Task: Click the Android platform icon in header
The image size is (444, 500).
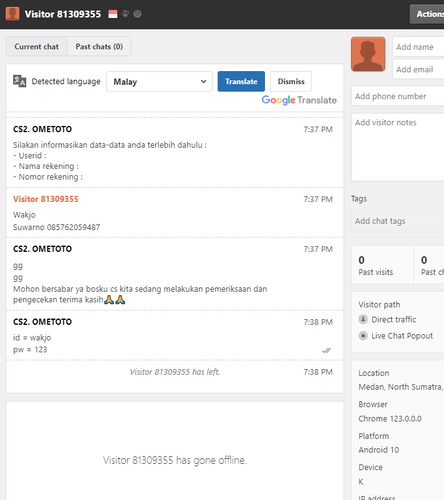Action: (x=125, y=14)
